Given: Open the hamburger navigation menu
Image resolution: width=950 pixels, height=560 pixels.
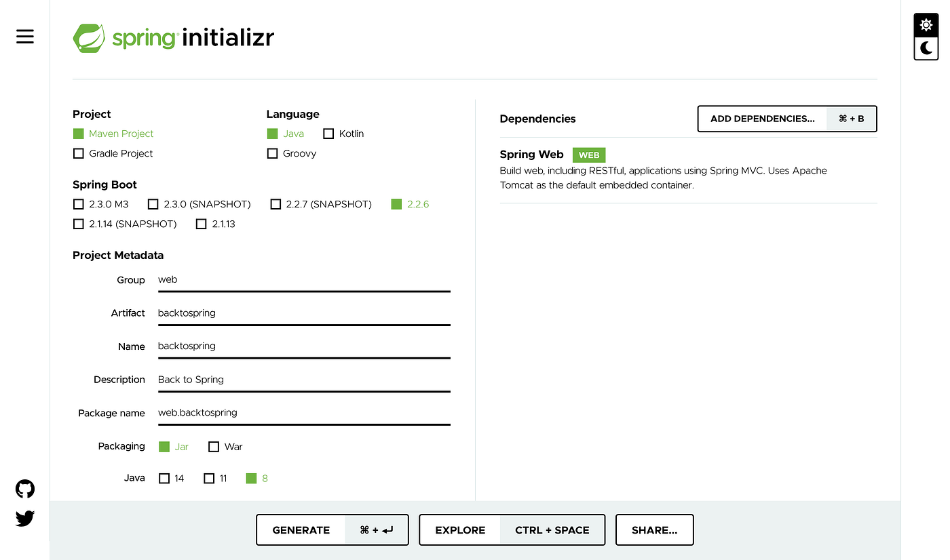Looking at the screenshot, I should point(24,37).
